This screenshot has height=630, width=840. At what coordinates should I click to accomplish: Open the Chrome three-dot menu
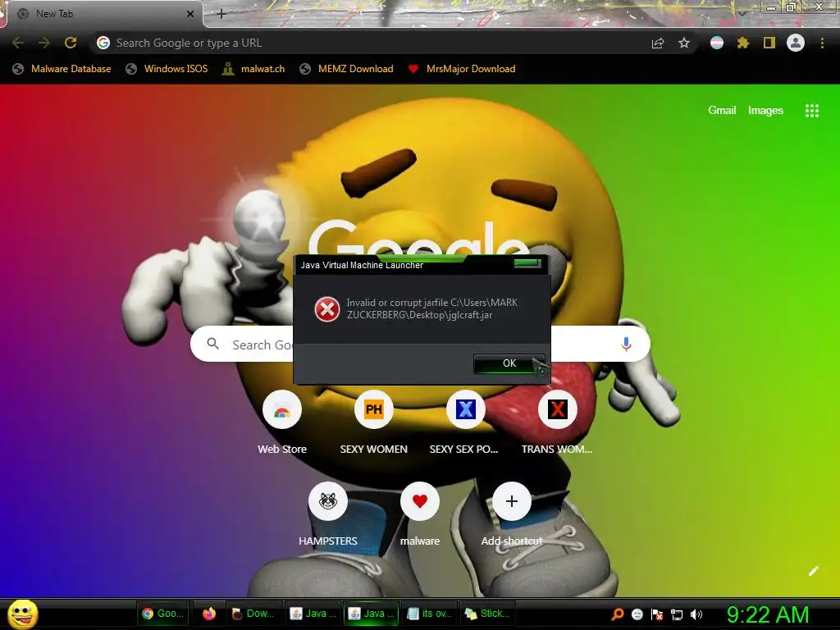click(x=822, y=43)
